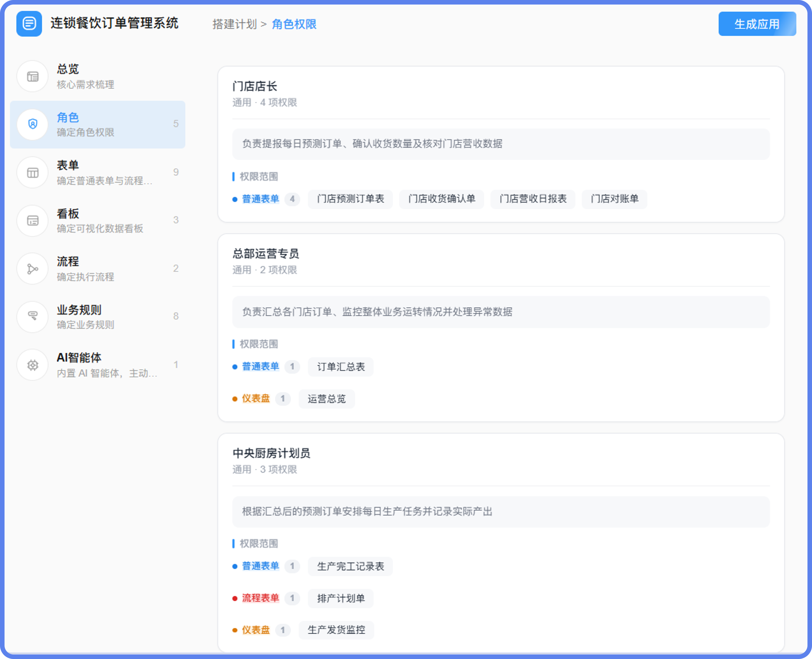This screenshot has width=812, height=659.
Task: Click the 看板 dashboard icon
Action: pyautogui.click(x=33, y=221)
